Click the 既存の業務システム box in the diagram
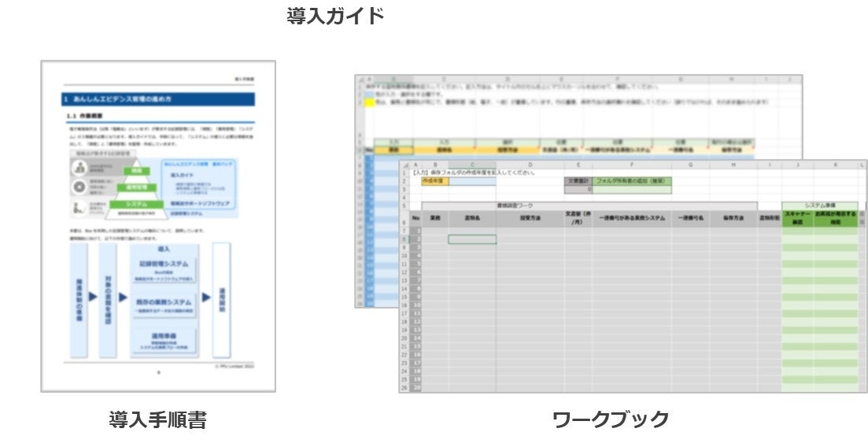 tap(164, 306)
